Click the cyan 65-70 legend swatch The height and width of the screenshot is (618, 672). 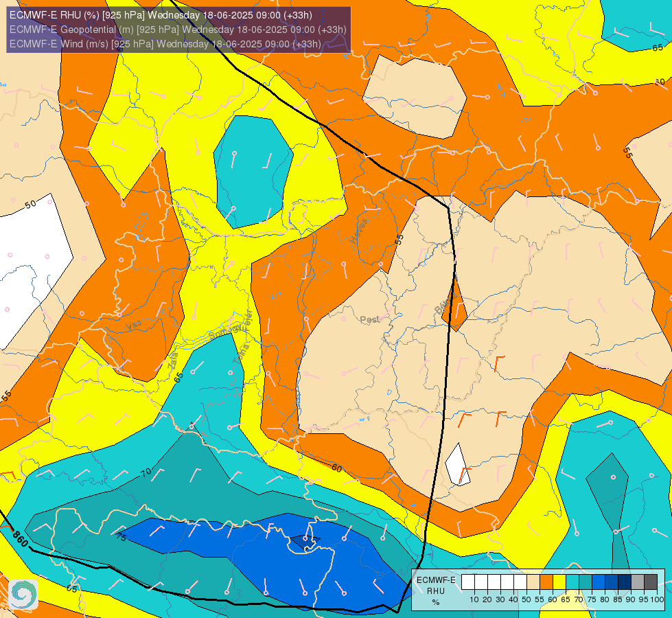pyautogui.click(x=572, y=582)
